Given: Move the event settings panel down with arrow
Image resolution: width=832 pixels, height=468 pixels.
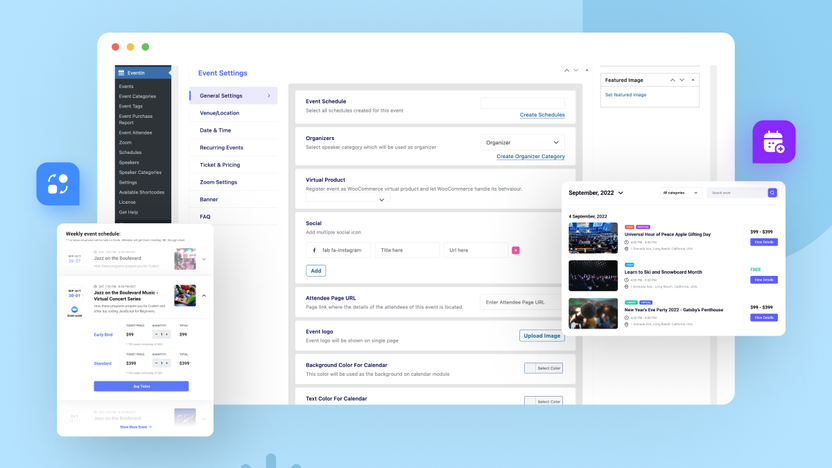Looking at the screenshot, I should click(x=576, y=70).
